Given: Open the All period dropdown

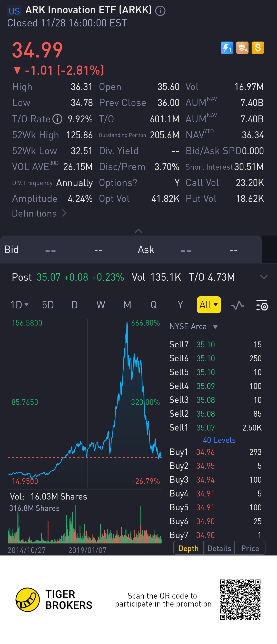Looking at the screenshot, I should [209, 305].
